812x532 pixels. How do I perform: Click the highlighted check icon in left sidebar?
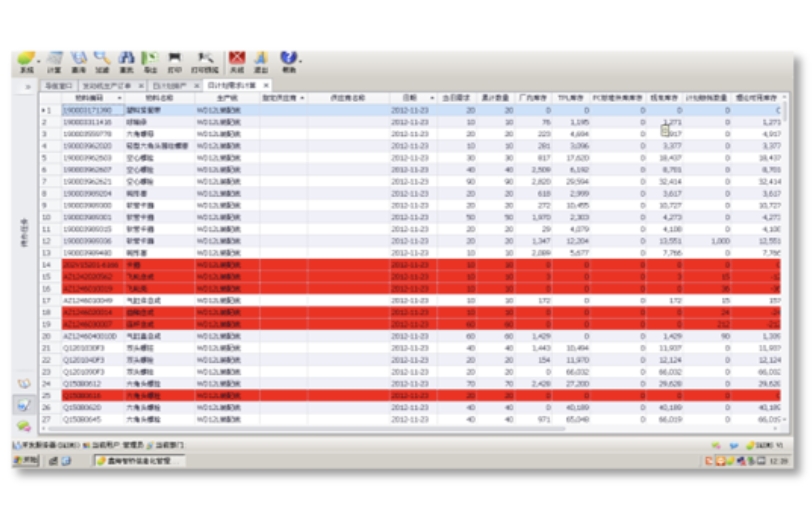tap(24, 405)
